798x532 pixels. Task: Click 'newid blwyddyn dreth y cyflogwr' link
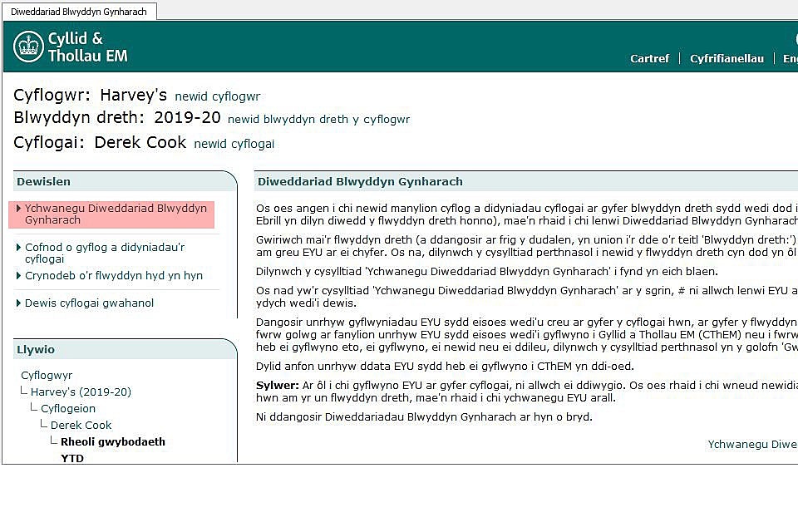click(318, 120)
